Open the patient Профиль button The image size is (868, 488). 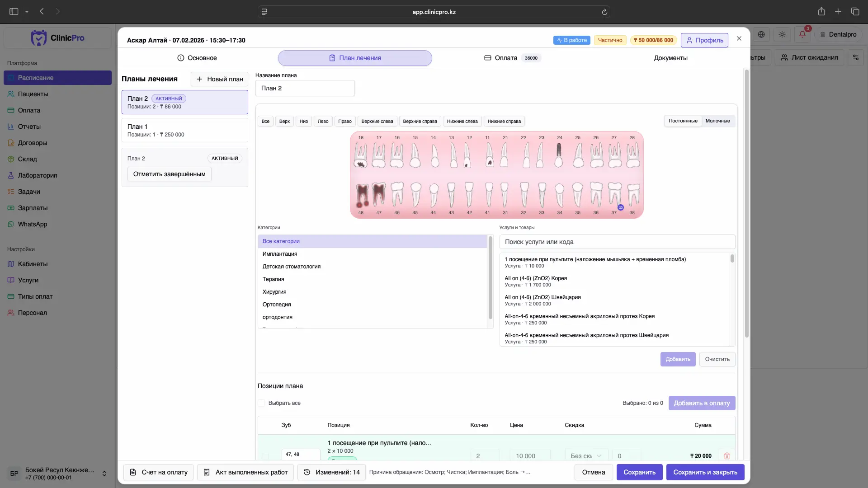704,40
